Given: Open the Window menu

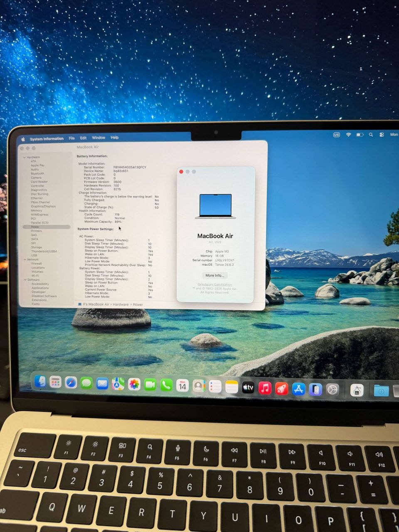Looking at the screenshot, I should click(x=99, y=138).
